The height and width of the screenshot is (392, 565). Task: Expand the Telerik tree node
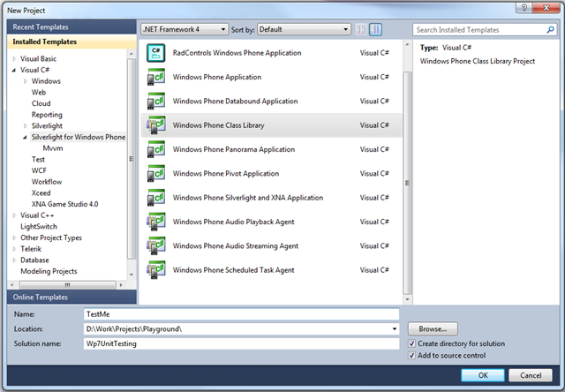(x=14, y=249)
